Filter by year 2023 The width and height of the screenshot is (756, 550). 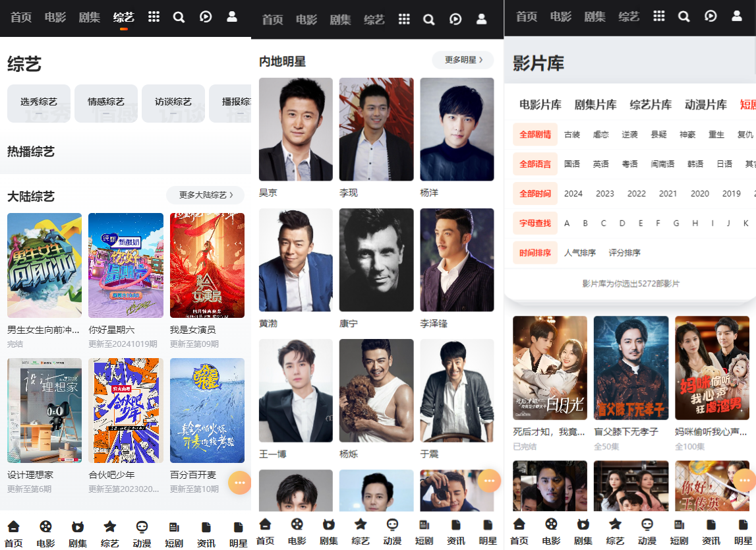604,193
